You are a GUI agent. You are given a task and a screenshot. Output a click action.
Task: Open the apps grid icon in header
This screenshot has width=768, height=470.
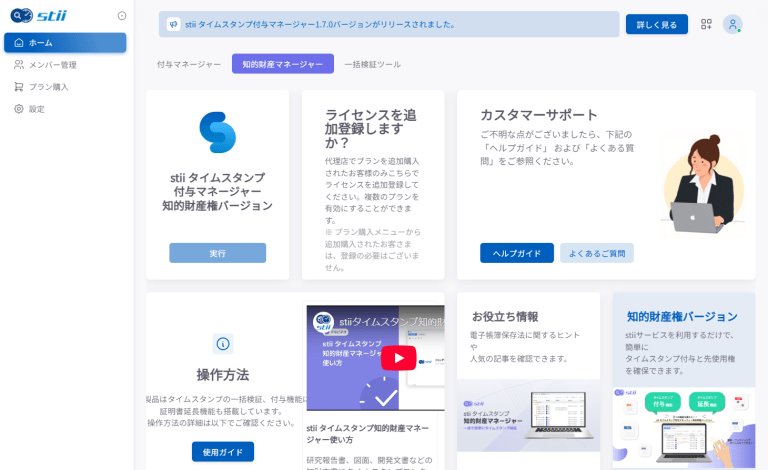coord(706,24)
